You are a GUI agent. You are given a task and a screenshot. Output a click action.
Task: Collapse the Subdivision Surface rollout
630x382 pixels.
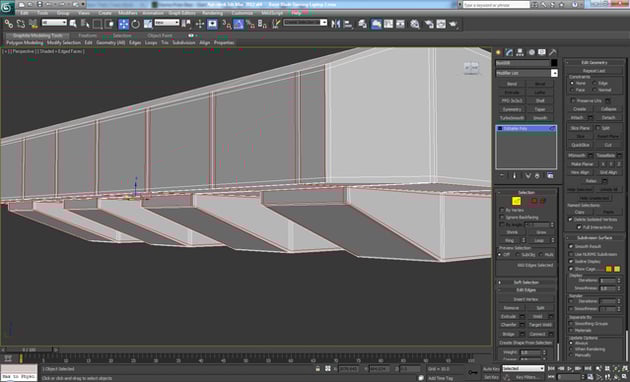pos(595,238)
